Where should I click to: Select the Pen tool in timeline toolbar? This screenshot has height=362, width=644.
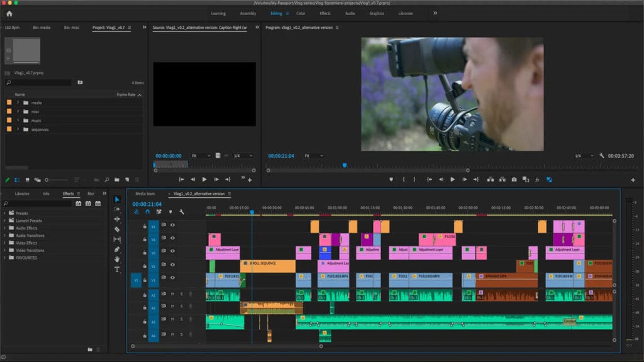(x=117, y=249)
